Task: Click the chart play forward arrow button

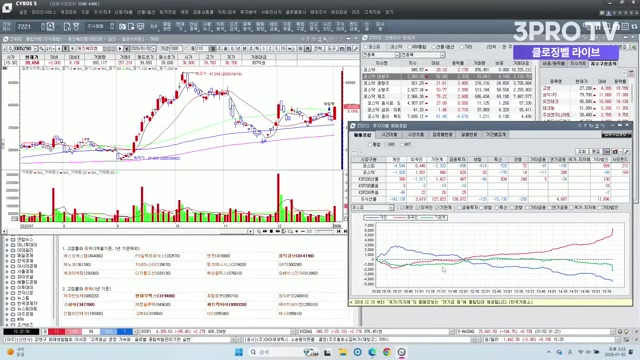Action: pyautogui.click(x=120, y=49)
